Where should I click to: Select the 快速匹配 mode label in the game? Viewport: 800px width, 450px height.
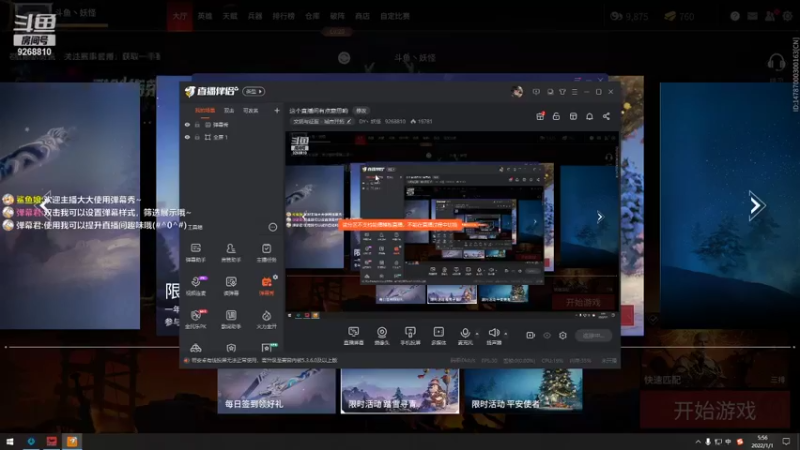coord(662,380)
